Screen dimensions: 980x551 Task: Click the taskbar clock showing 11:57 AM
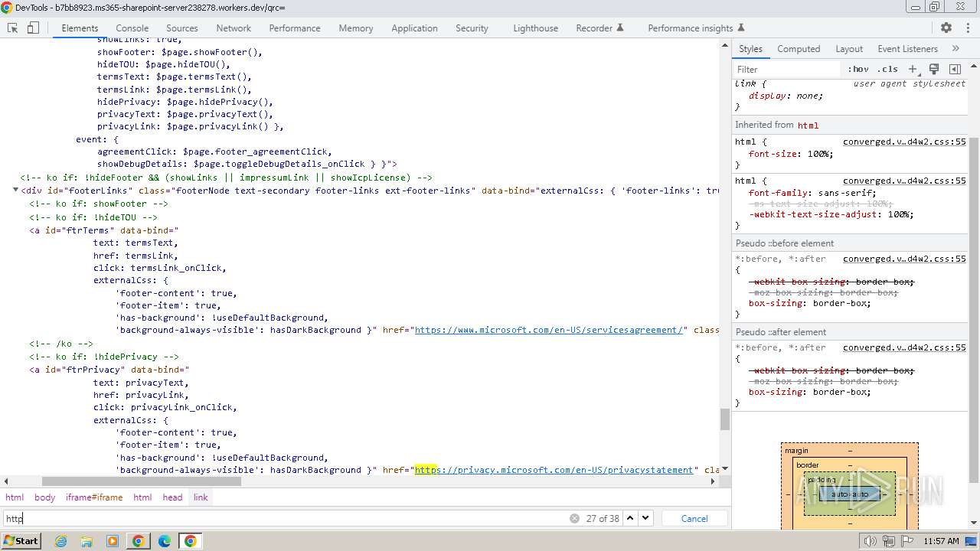[x=941, y=541]
